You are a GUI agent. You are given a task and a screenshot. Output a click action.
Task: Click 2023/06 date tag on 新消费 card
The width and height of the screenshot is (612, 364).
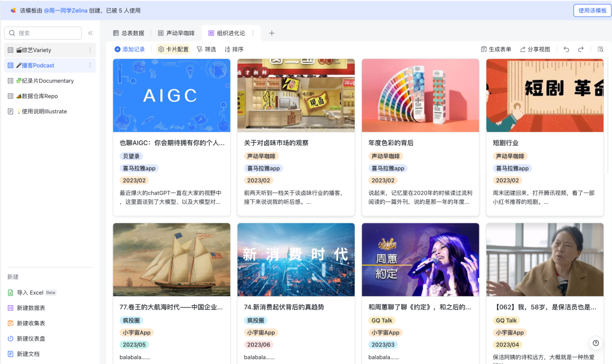[x=258, y=345]
